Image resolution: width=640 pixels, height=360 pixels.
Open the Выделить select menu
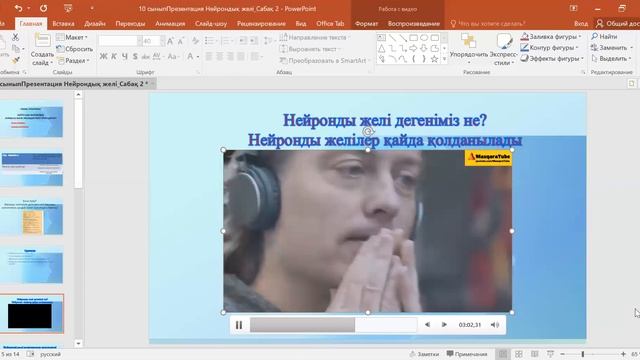(611, 59)
